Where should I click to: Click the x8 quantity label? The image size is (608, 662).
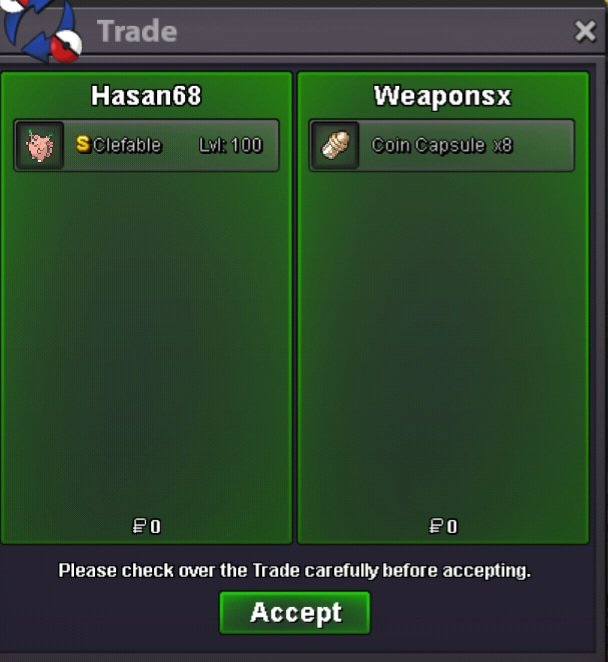(503, 146)
